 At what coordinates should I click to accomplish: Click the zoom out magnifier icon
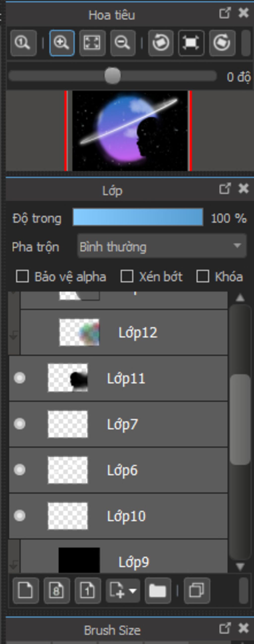click(123, 43)
